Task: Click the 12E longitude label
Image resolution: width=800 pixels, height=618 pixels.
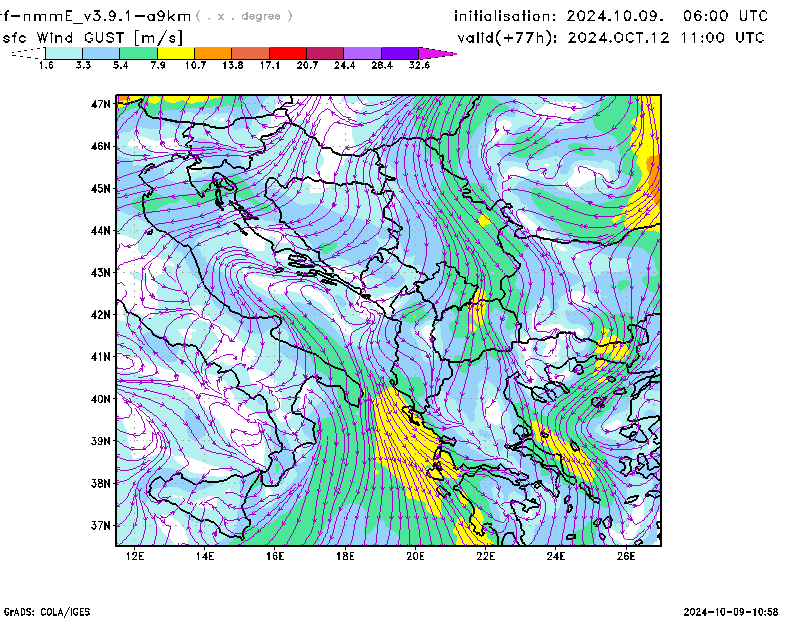Action: pos(135,556)
